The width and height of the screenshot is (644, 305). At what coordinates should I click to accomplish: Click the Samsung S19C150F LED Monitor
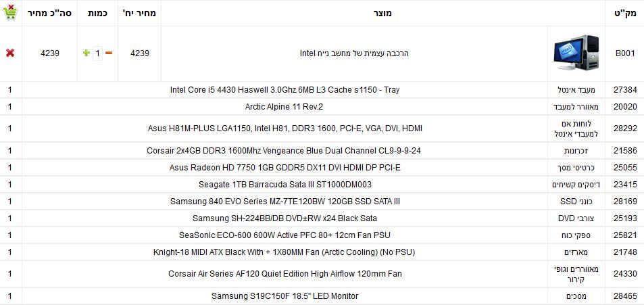pos(284,296)
